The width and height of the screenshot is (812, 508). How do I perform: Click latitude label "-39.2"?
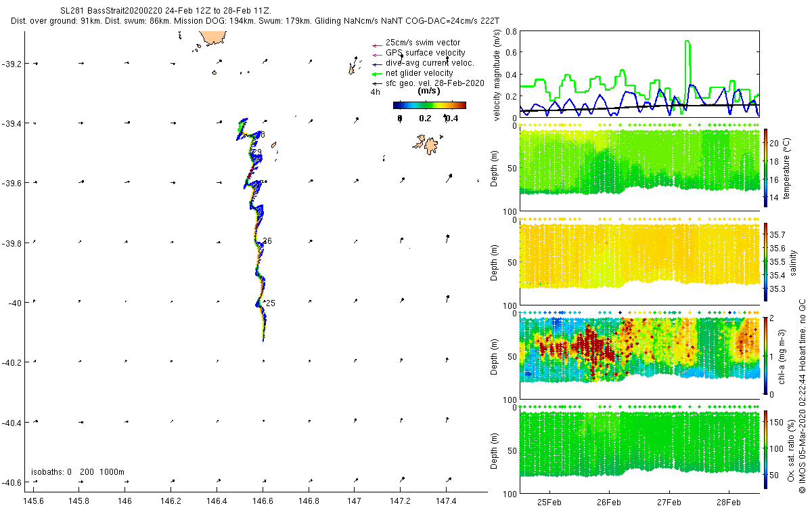click(x=12, y=64)
